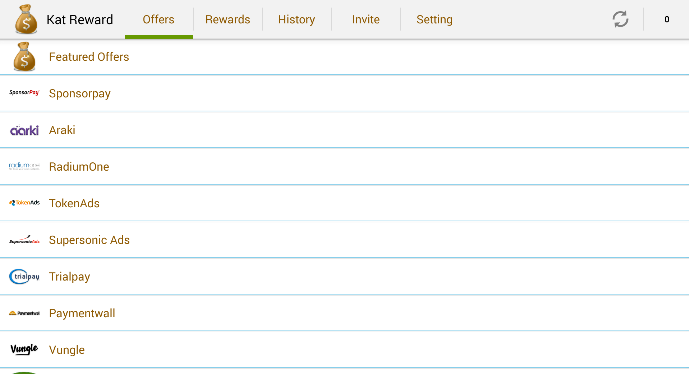
Task: Select the TokenAds logo icon
Action: point(24,203)
